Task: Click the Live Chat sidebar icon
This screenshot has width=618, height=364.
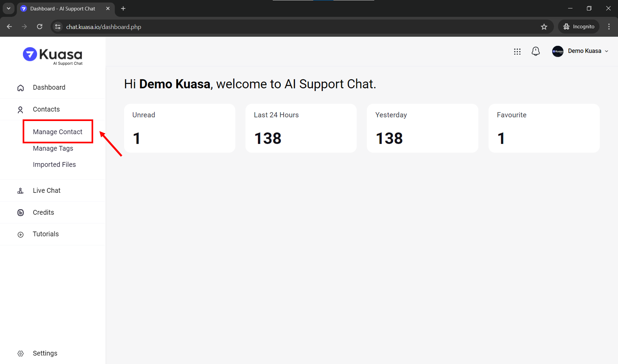Action: (20, 191)
